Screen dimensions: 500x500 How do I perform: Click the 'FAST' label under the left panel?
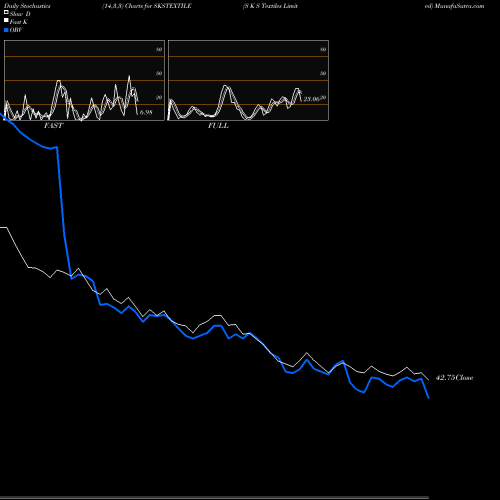(53, 126)
